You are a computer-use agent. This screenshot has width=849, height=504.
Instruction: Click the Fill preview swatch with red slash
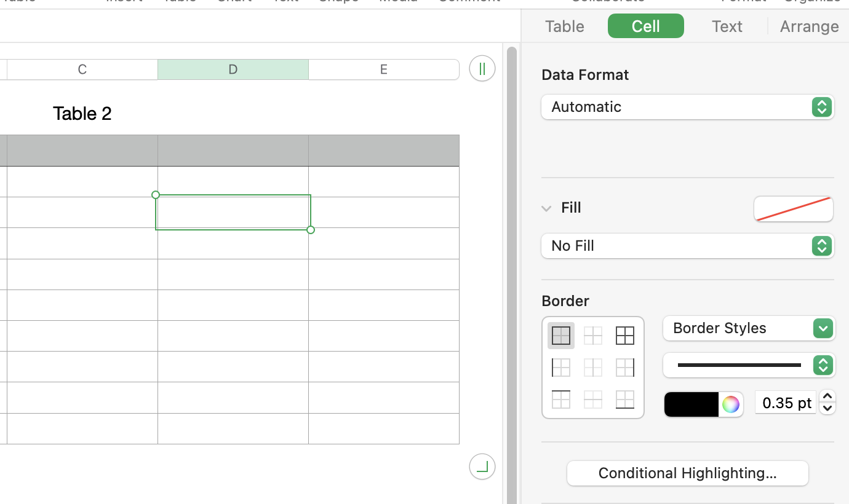794,209
